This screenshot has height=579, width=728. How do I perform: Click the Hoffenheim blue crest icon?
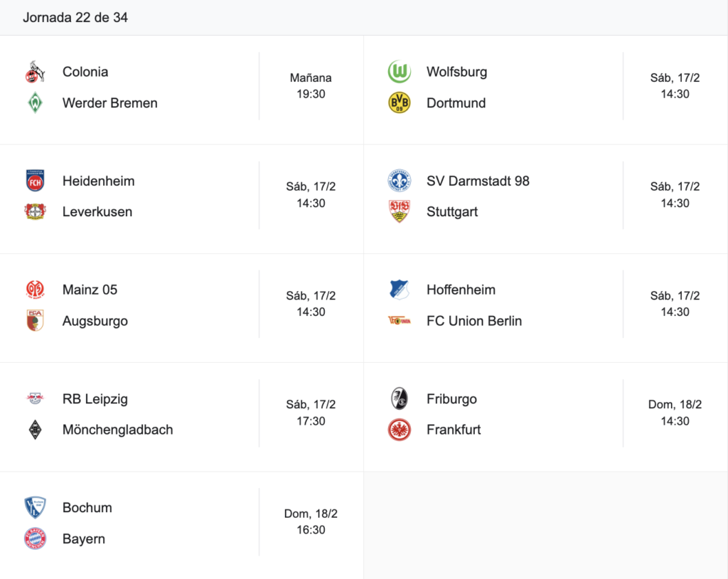coord(399,290)
